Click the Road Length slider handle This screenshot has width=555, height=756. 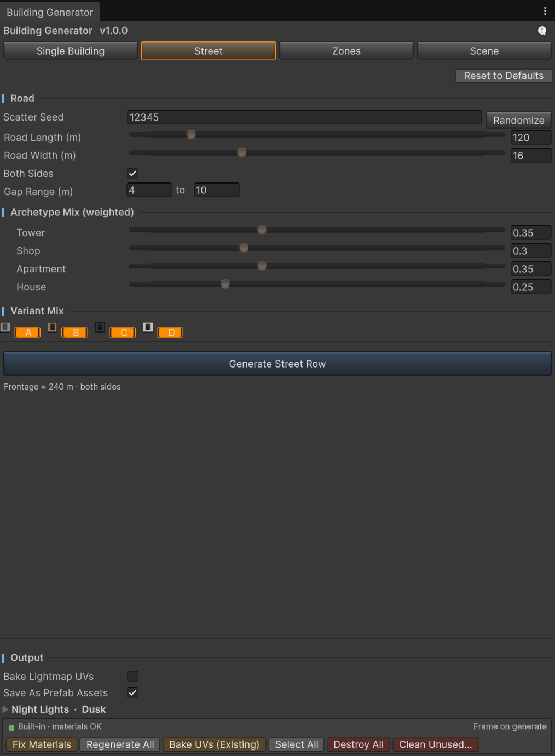tap(191, 134)
